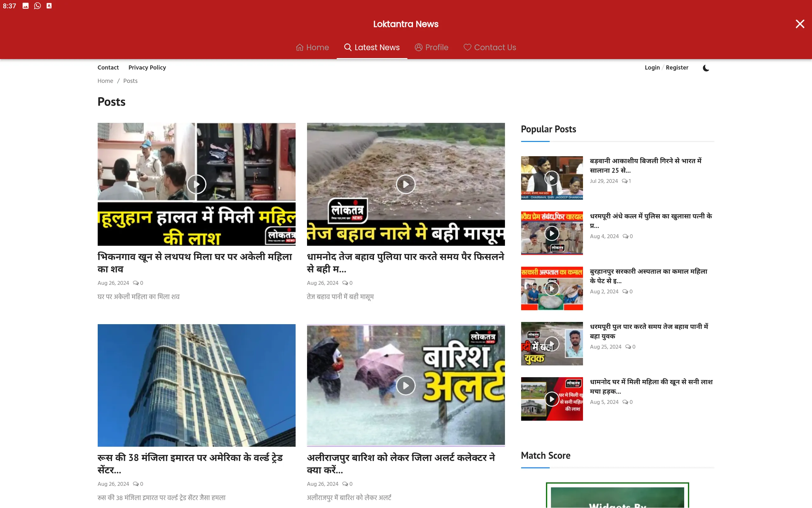Open popular post धरमपूरी अंधे कत्ल title
Image resolution: width=812 pixels, height=508 pixels.
[651, 220]
